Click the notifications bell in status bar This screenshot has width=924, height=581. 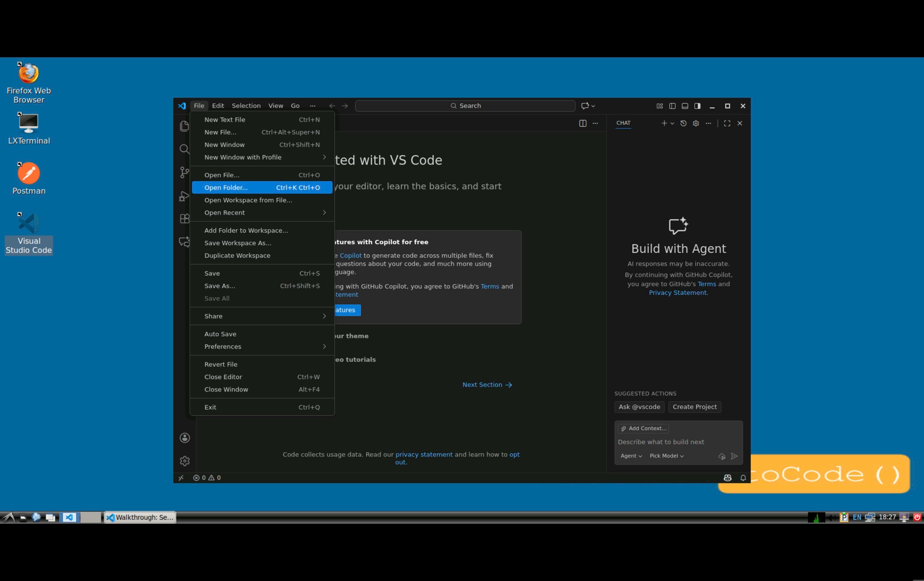pos(743,478)
